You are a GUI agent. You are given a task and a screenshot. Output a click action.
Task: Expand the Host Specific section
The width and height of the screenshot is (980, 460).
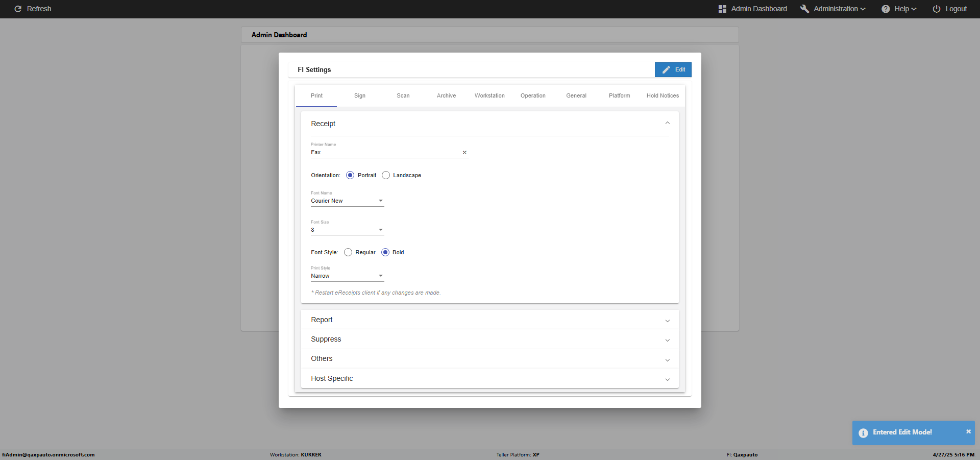pos(490,378)
